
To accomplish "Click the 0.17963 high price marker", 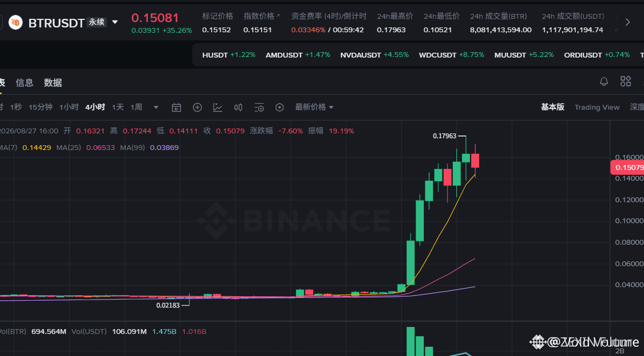I will coord(444,136).
